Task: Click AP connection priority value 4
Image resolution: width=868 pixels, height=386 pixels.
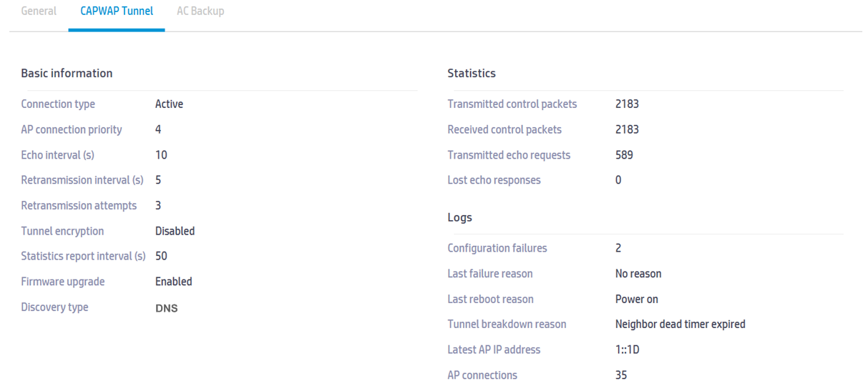Action: (158, 129)
